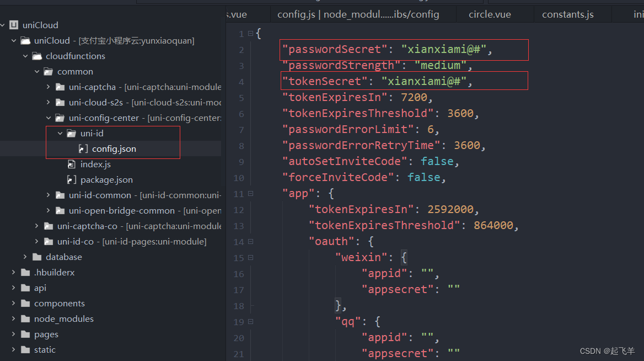
Task: Fold the "app" block on line 11
Action: 250,193
